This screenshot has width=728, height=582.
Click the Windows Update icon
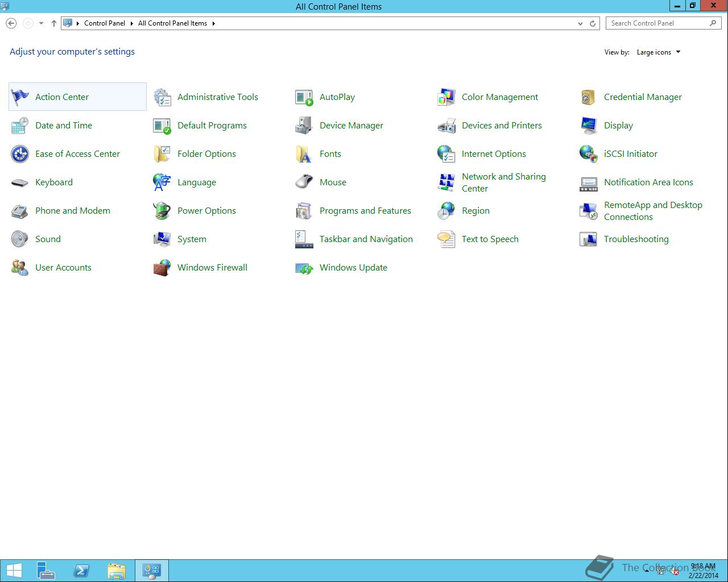(304, 268)
